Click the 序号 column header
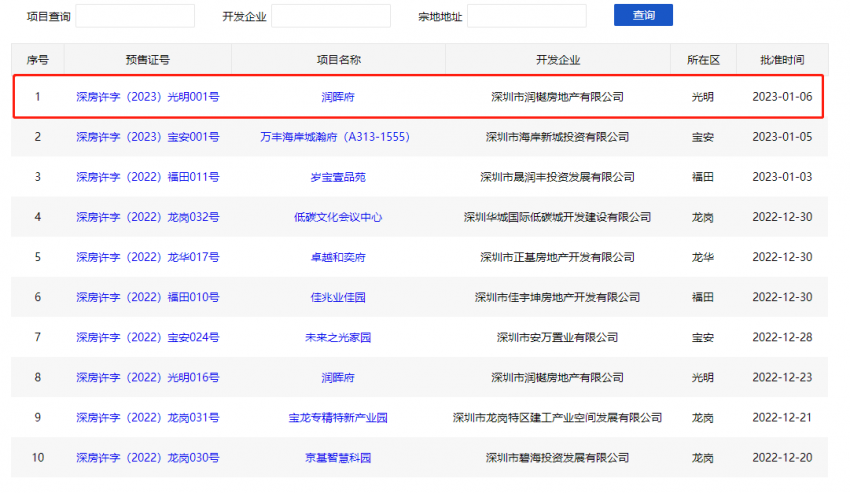850x493 pixels. coord(37,60)
